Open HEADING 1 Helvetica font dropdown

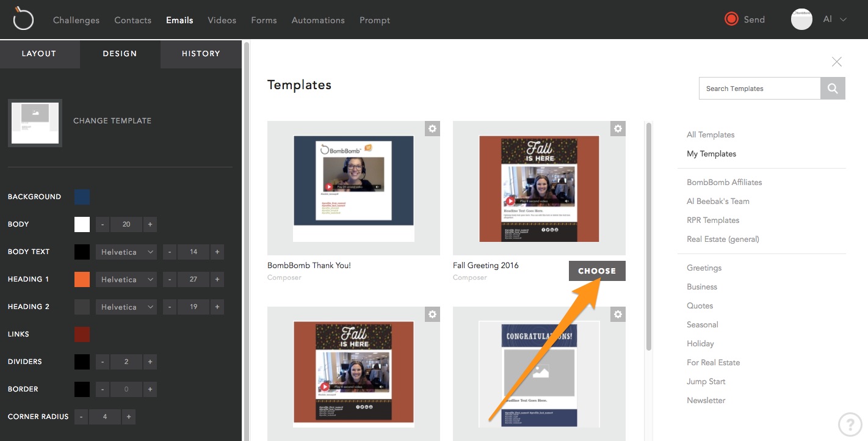click(x=126, y=279)
